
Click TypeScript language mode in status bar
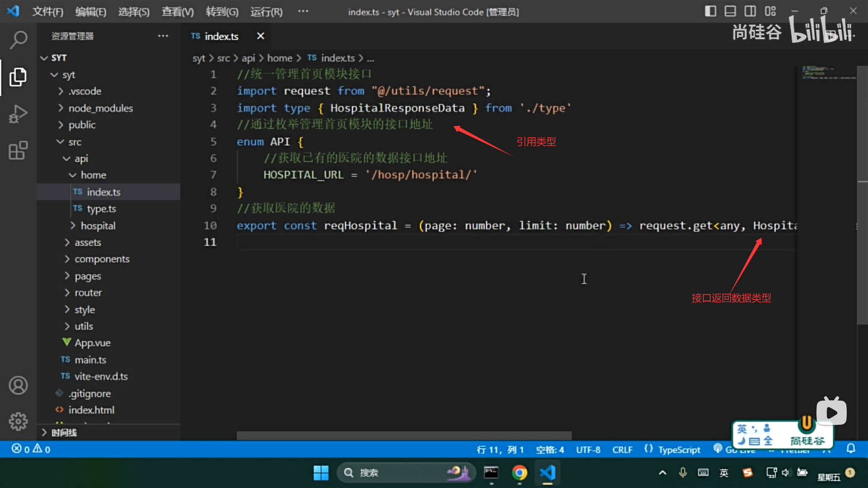click(679, 450)
